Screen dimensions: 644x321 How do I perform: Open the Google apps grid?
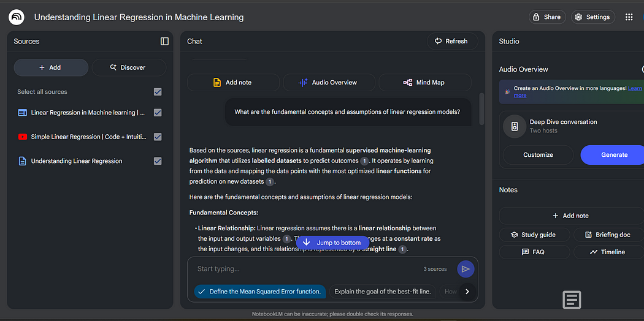(629, 17)
